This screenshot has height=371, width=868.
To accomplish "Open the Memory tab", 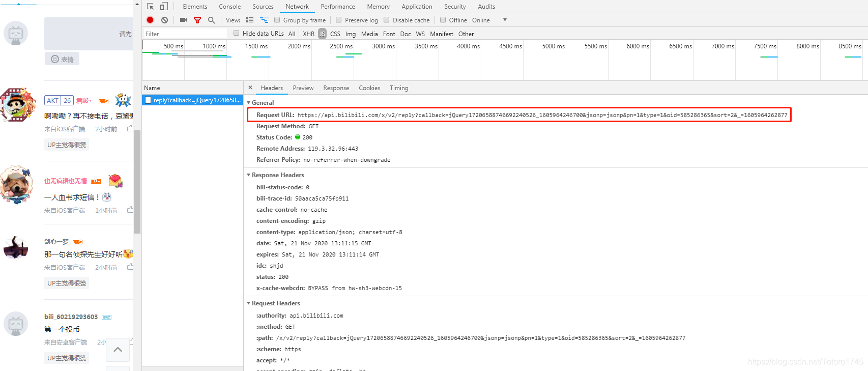I will pos(379,7).
